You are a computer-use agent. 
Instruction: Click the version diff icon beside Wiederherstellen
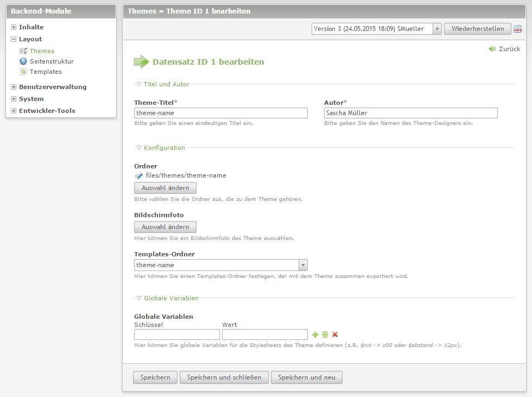click(517, 29)
